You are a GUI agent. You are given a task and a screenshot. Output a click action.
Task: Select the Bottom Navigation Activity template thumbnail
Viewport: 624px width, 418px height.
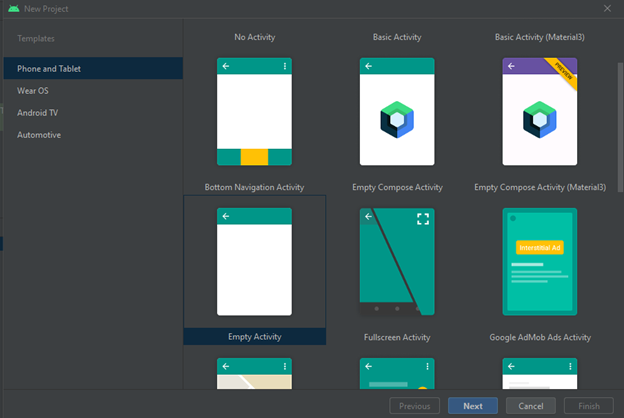254,111
